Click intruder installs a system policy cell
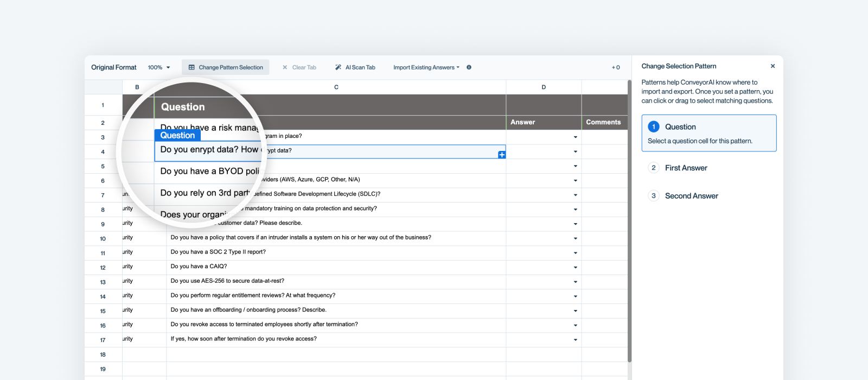 (336, 238)
